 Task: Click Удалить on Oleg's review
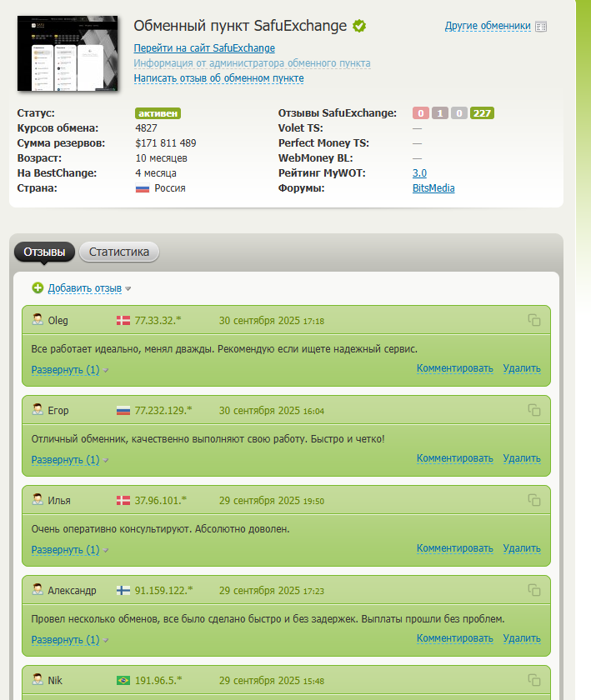point(522,368)
